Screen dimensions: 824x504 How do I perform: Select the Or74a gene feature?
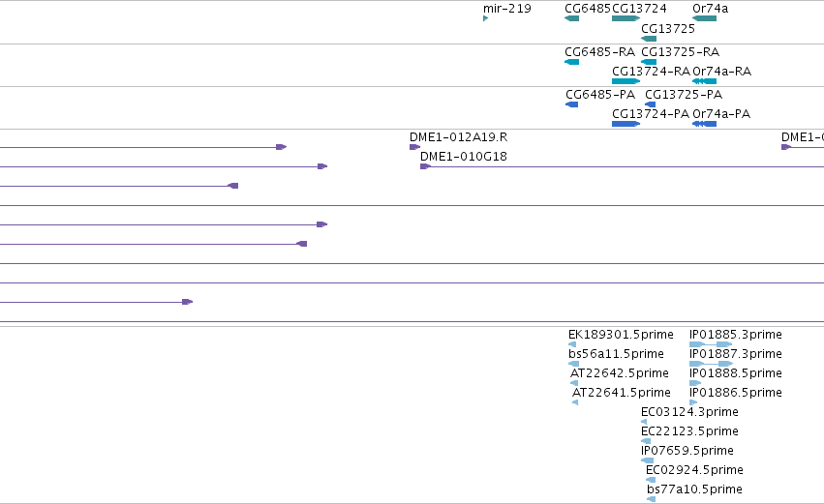click(x=704, y=18)
